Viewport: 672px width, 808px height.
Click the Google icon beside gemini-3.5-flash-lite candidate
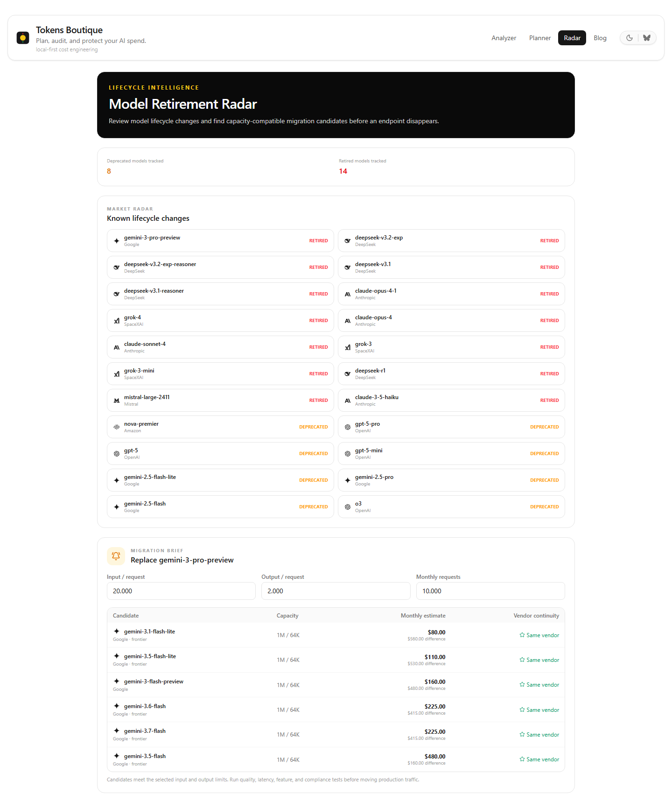pos(117,656)
